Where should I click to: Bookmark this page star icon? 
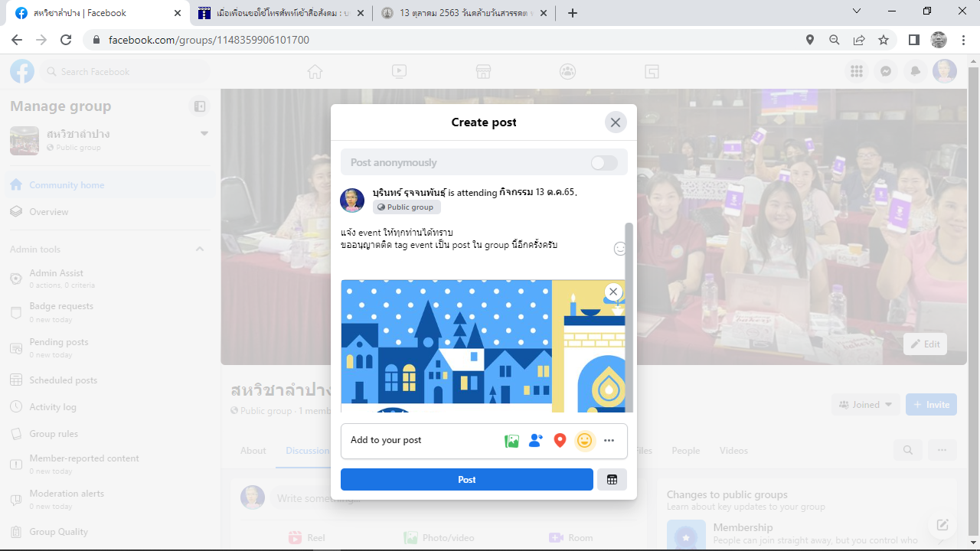884,40
